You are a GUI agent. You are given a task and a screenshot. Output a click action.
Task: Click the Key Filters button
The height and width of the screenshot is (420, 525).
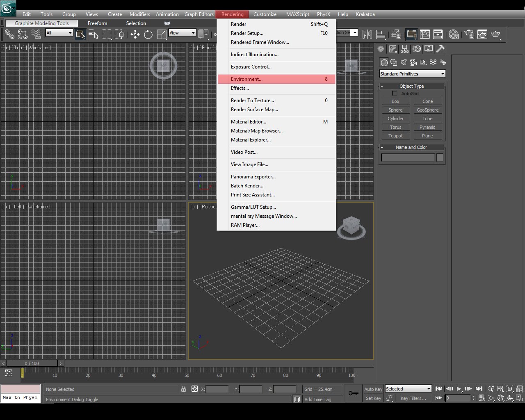tap(413, 398)
